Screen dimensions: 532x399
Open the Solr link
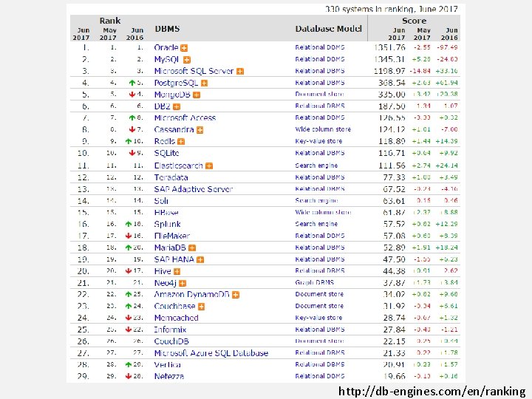point(161,201)
